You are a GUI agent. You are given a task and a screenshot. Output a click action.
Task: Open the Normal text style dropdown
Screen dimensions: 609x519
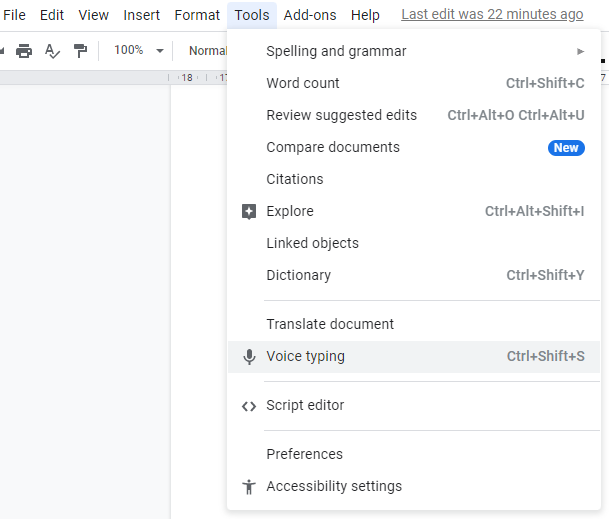click(207, 51)
